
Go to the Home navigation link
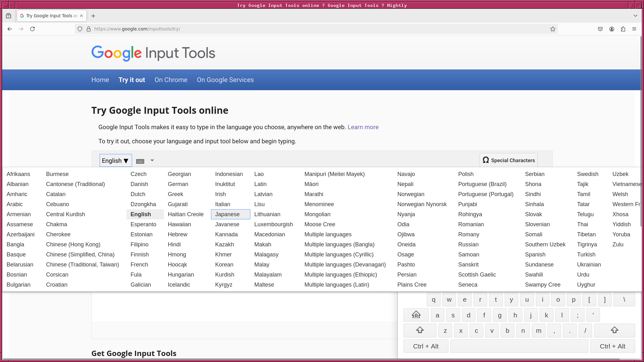coord(100,80)
